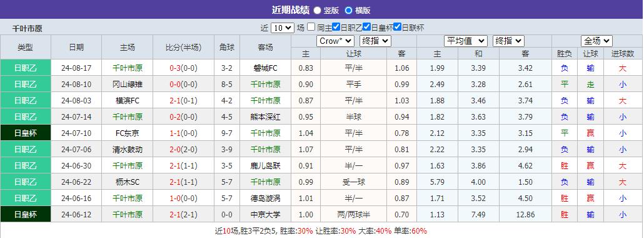The width and height of the screenshot is (644, 238).
Task: Open 德岛漩涡 team link
Action: coord(265,199)
